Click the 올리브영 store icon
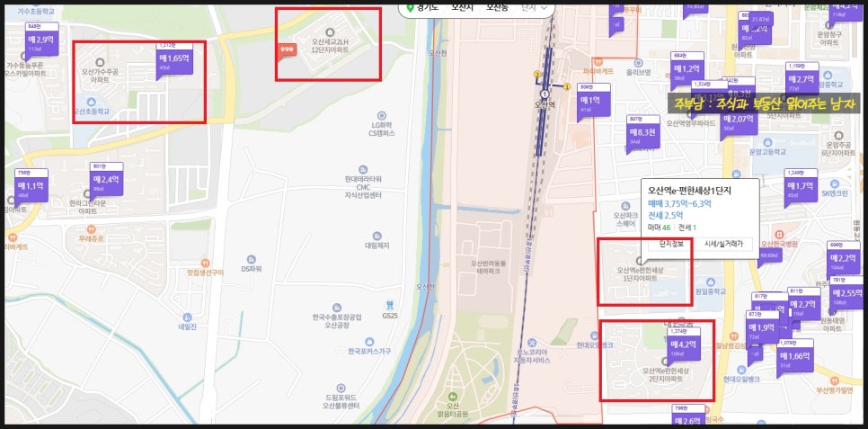Screen dimensions: 868x429 click(638, 63)
